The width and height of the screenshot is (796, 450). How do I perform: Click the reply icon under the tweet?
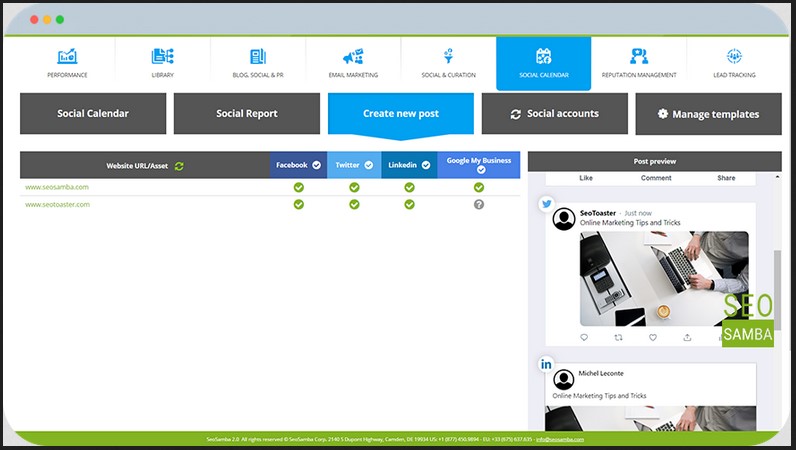[x=584, y=337]
